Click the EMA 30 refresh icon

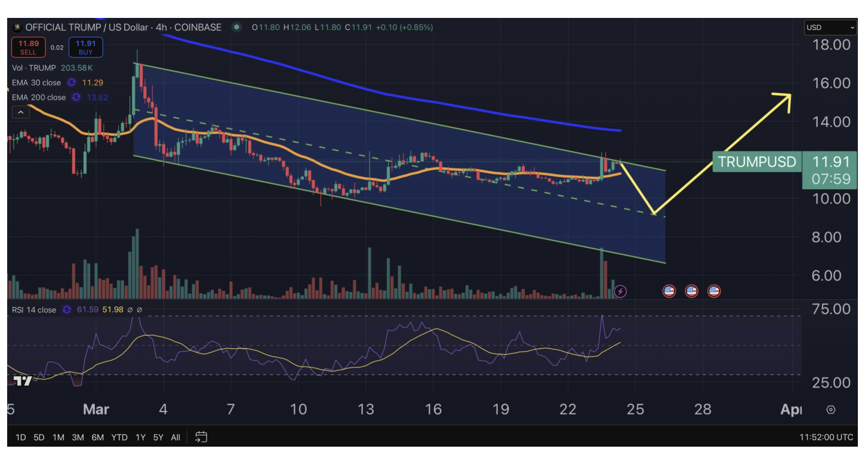pos(72,82)
